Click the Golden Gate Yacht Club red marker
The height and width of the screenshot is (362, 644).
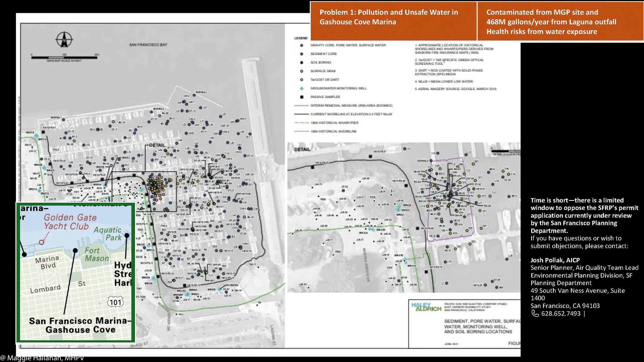(x=41, y=242)
